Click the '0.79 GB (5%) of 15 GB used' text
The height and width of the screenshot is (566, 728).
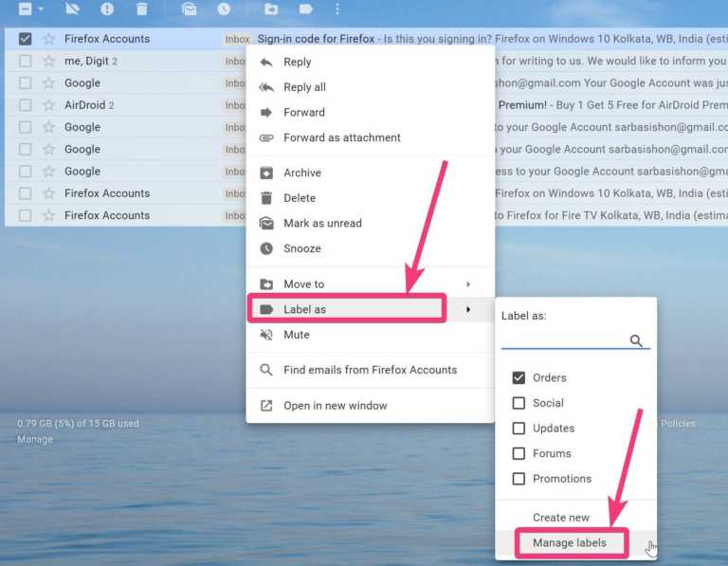(x=78, y=423)
